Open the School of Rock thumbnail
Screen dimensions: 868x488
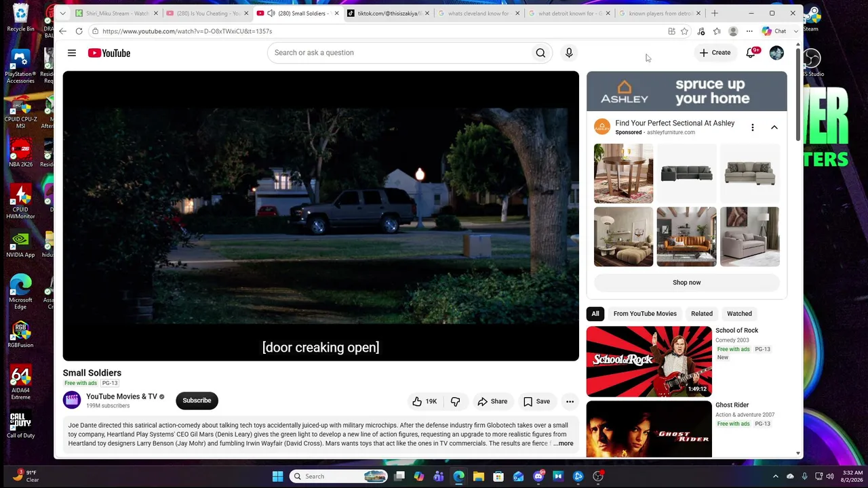click(x=649, y=361)
